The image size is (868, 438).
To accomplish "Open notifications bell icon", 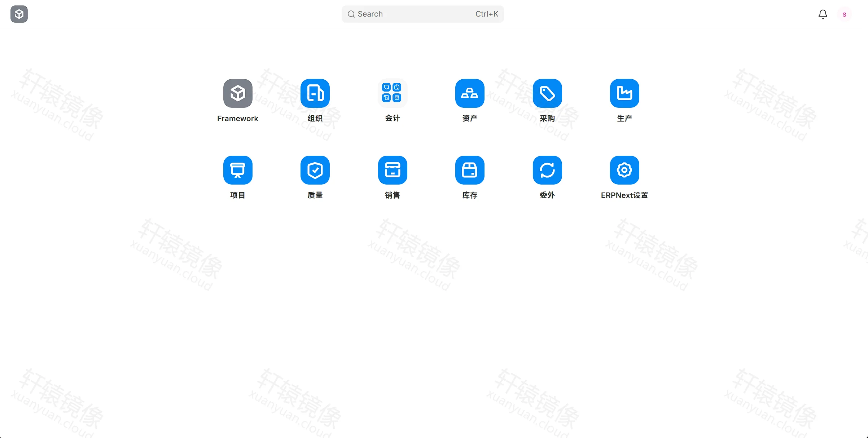I will (x=823, y=14).
